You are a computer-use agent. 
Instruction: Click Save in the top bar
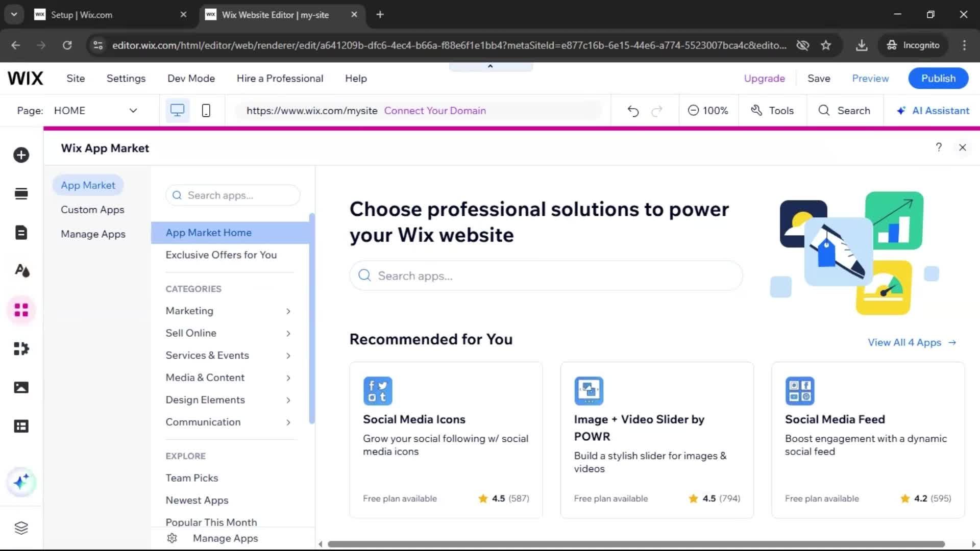pos(819,79)
